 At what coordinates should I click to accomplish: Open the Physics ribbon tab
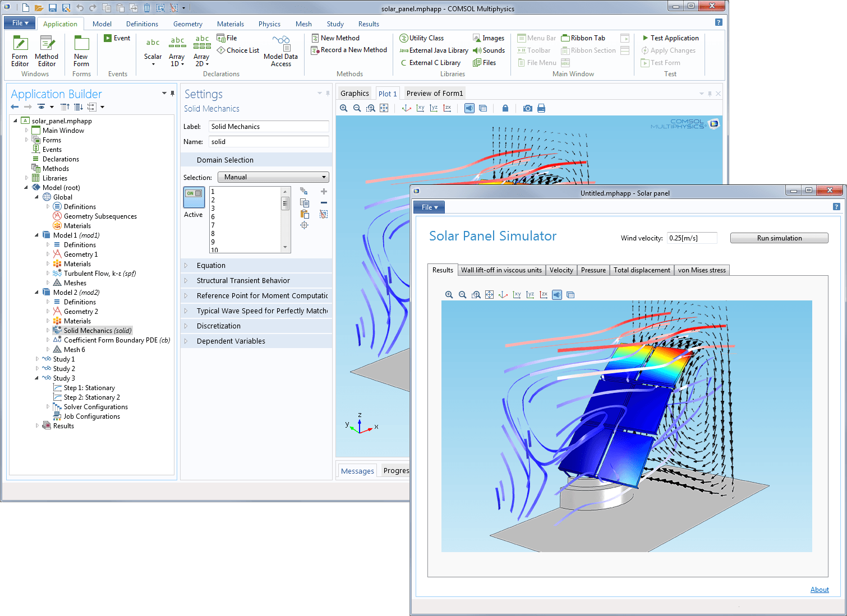pyautogui.click(x=269, y=24)
